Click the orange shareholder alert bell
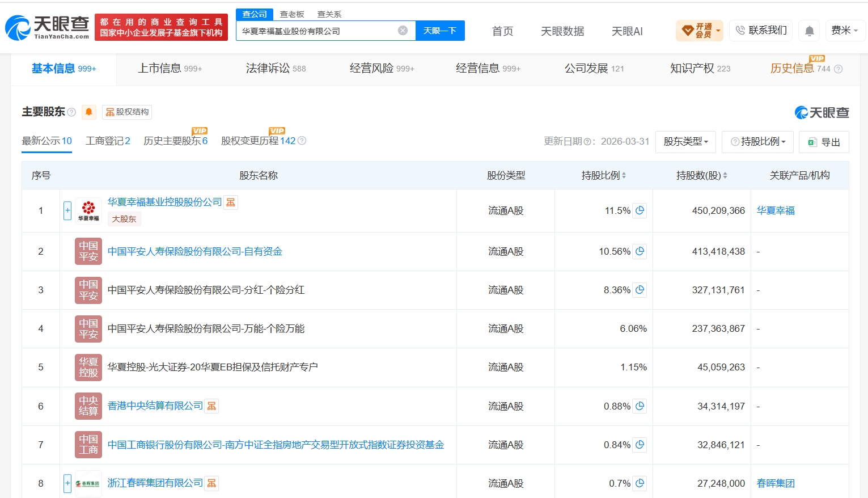The image size is (868, 498). click(x=89, y=112)
